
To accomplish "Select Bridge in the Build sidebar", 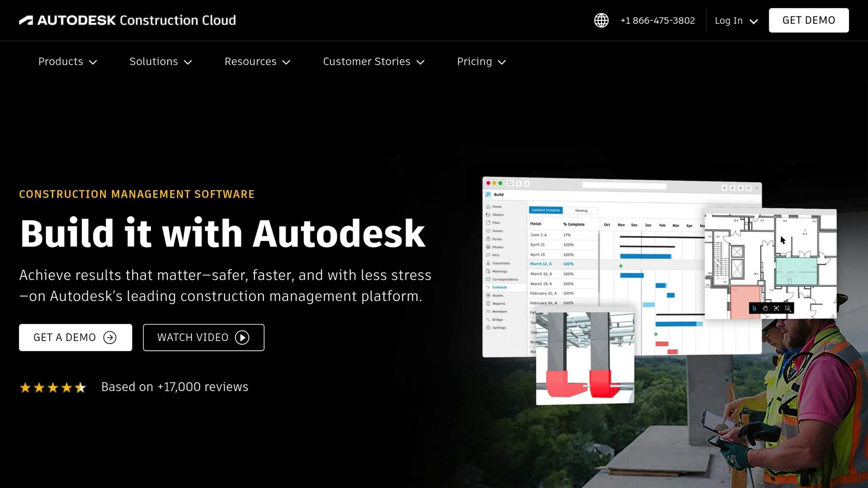I will coord(495,319).
